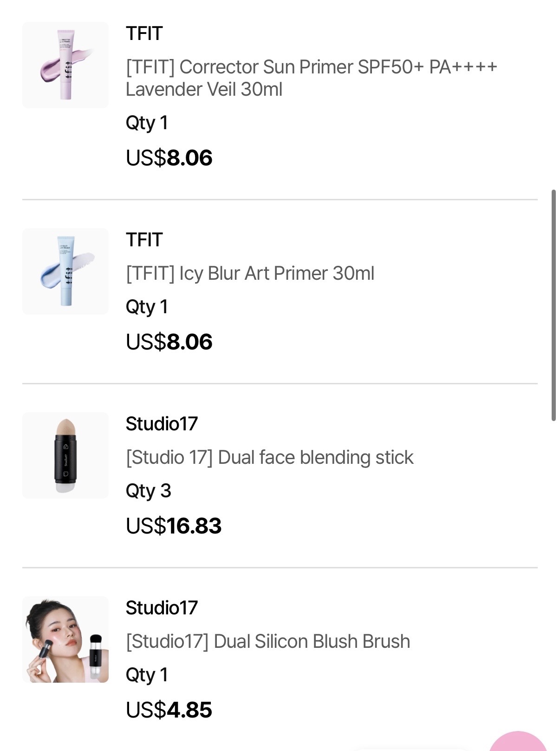The image size is (560, 751).
Task: Click the TFIT brand name above Icy Blur Primer
Action: click(x=144, y=240)
